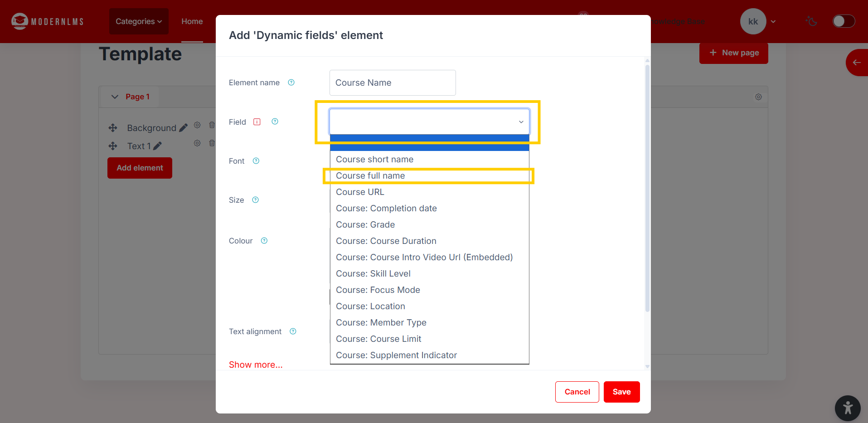
Task: Open help icon for Size
Action: click(256, 200)
